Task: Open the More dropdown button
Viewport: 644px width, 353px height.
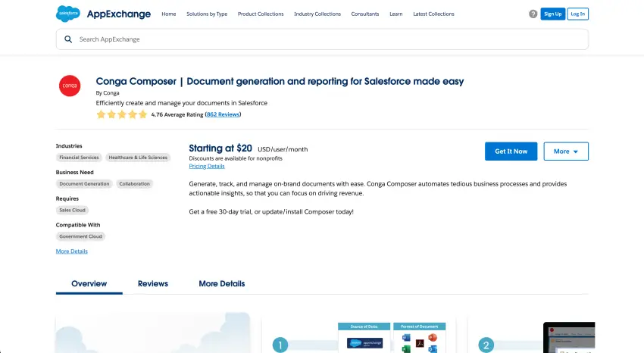Action: coord(565,152)
